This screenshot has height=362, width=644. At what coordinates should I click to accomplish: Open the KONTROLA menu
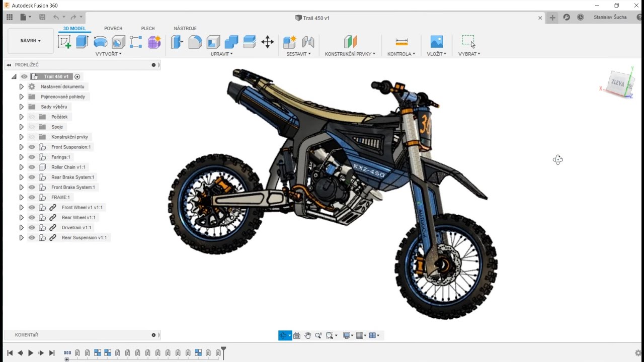[401, 54]
